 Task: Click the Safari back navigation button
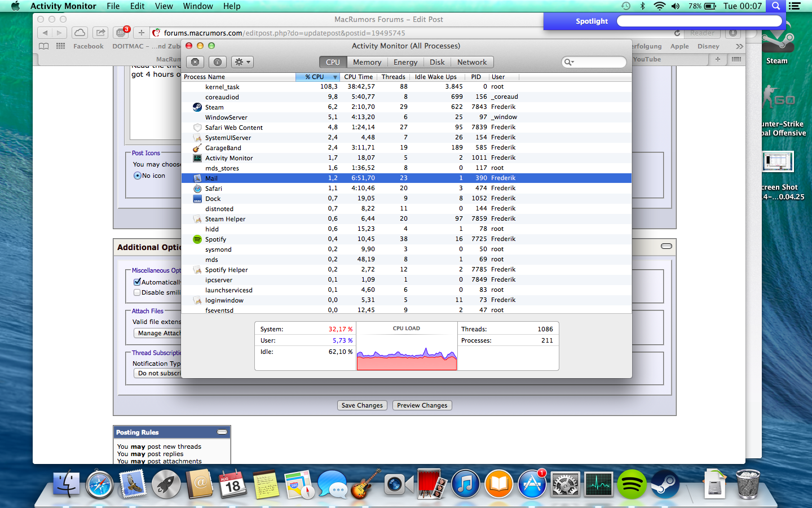(45, 33)
